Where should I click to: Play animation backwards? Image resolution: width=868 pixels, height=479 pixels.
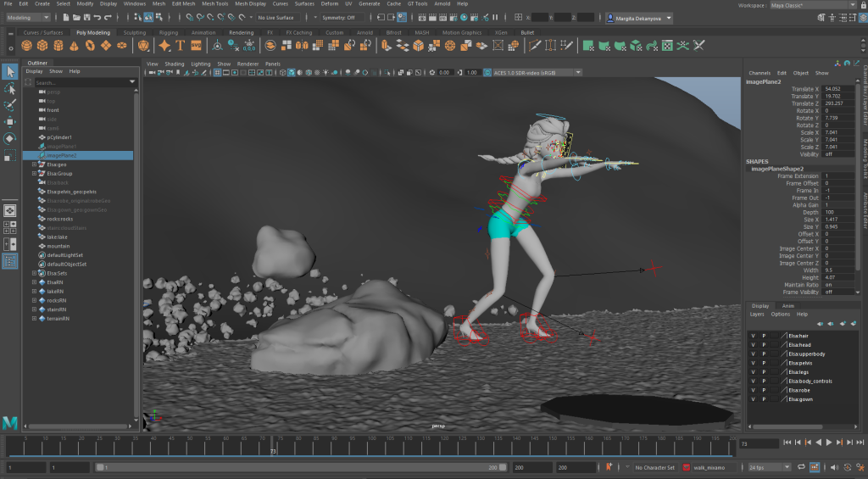point(818,443)
